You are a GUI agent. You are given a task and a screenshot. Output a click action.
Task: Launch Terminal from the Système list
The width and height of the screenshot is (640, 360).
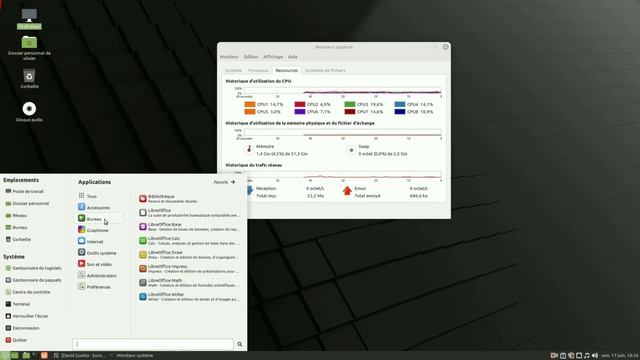coord(18,304)
